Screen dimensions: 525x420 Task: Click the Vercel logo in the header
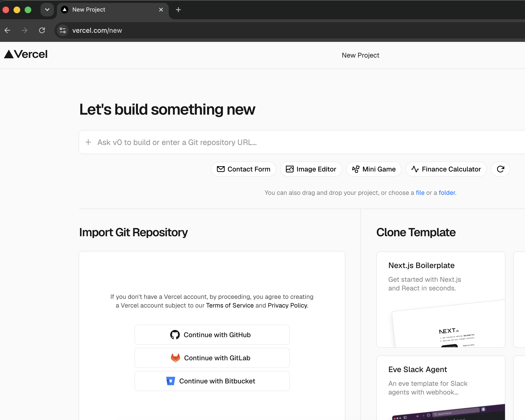pyautogui.click(x=26, y=54)
